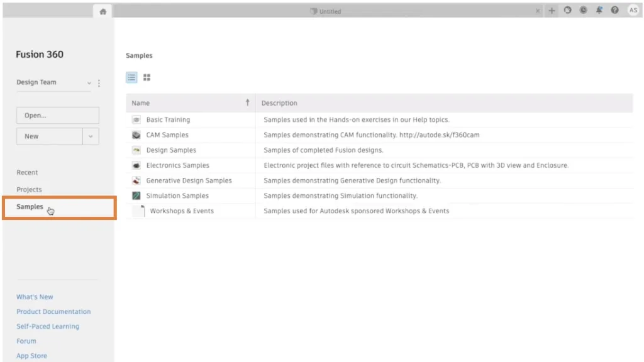Click the Basic Training folder icon
Viewport: 644px width, 362px height.
tap(136, 119)
